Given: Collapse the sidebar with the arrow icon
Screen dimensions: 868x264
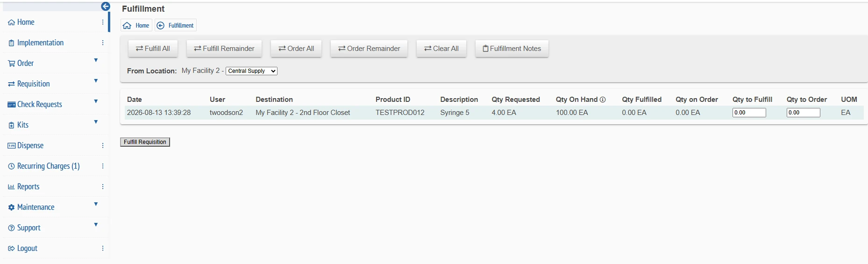Looking at the screenshot, I should pos(106,7).
